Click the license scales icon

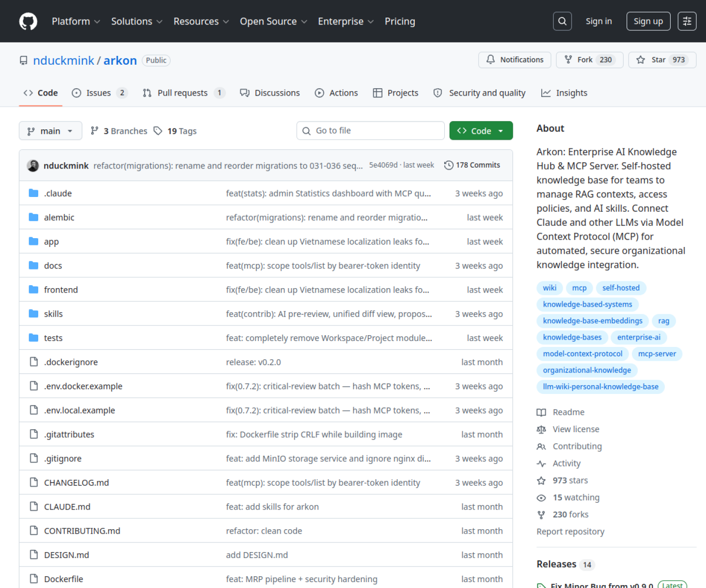541,429
